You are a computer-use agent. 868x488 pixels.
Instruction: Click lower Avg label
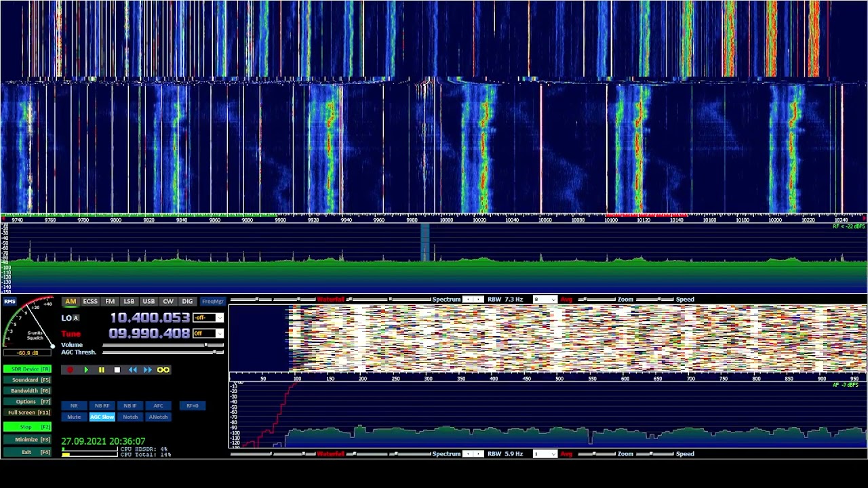[x=567, y=454]
